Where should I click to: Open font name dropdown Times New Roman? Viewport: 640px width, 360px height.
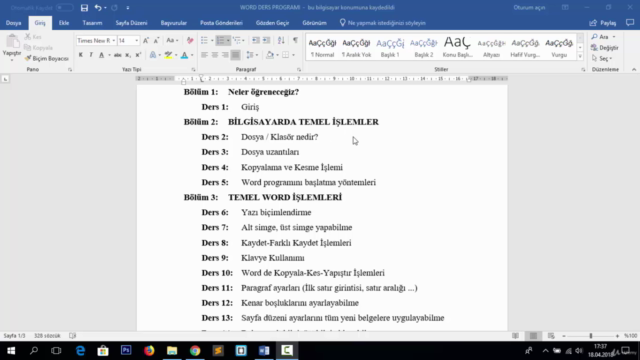click(113, 40)
